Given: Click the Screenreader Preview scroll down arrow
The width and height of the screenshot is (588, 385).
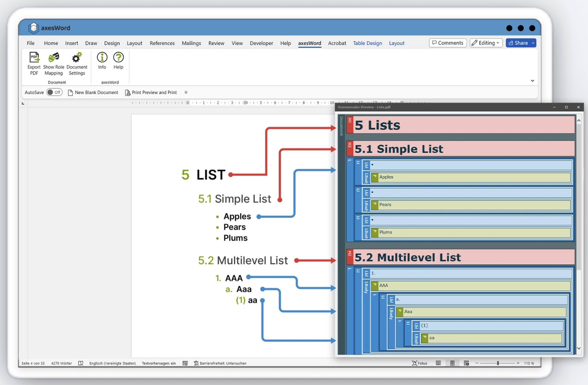Looking at the screenshot, I should pos(579,348).
